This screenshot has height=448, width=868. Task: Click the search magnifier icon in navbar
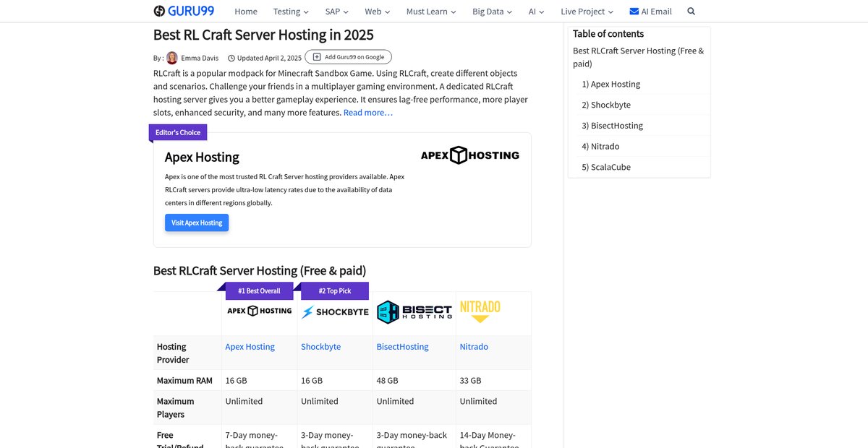[x=691, y=12]
